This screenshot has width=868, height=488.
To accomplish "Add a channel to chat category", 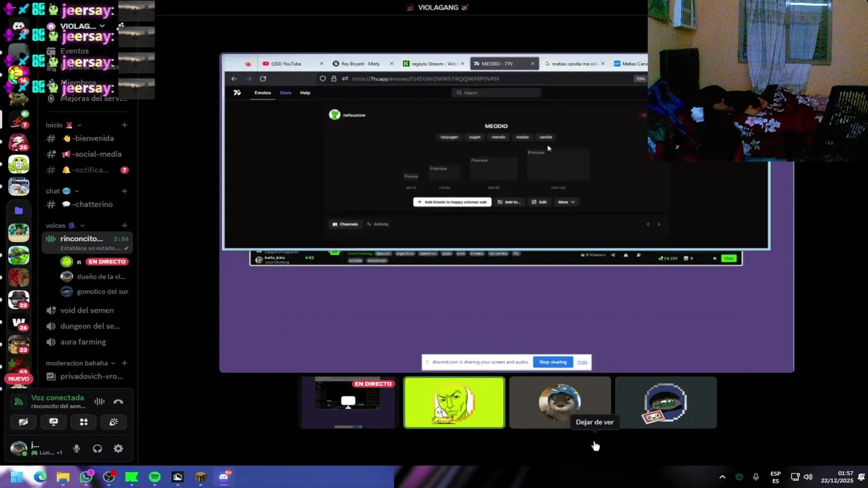I will [124, 191].
